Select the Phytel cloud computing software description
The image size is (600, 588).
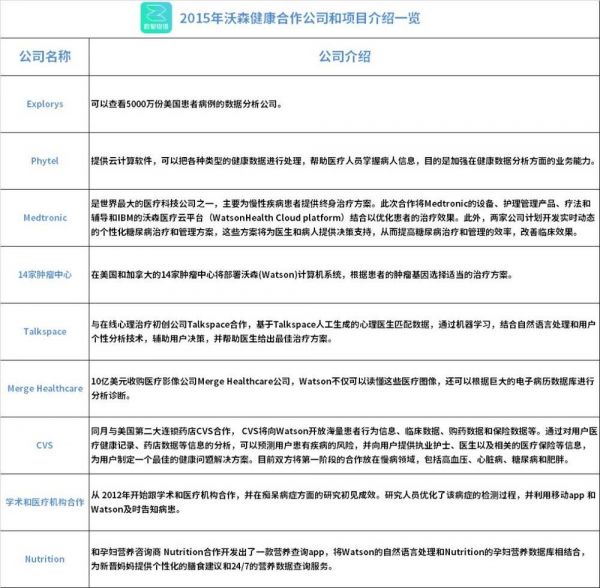pos(342,160)
